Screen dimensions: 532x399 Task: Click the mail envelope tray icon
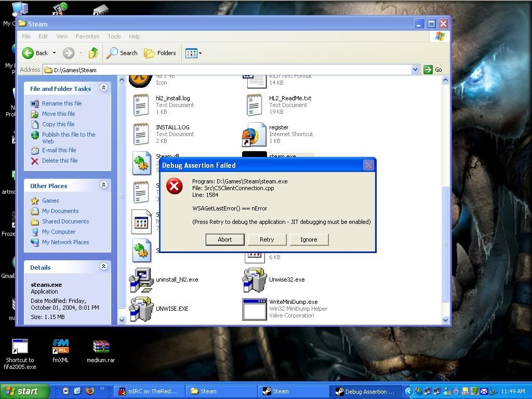(x=484, y=391)
